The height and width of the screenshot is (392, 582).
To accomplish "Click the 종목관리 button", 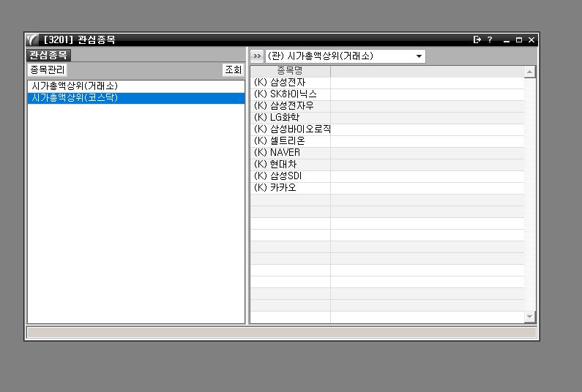I will tap(47, 70).
